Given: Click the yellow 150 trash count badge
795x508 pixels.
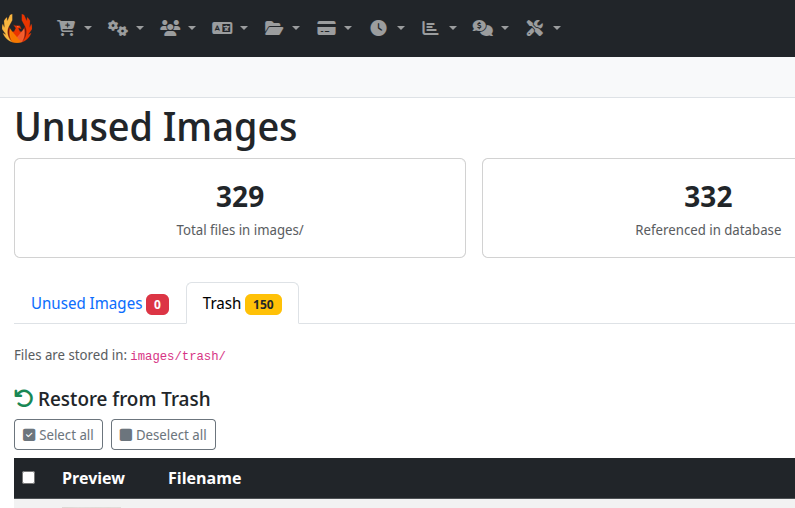Looking at the screenshot, I should (x=263, y=305).
